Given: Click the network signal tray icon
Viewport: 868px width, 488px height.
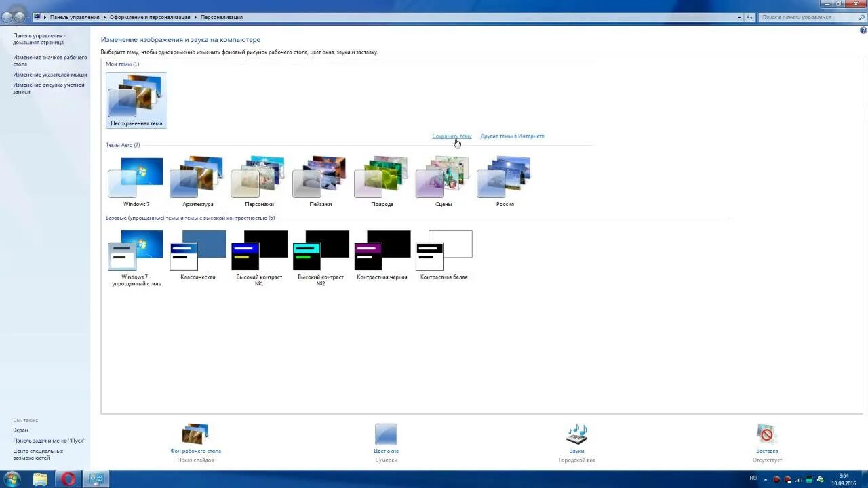Looking at the screenshot, I should point(798,479).
